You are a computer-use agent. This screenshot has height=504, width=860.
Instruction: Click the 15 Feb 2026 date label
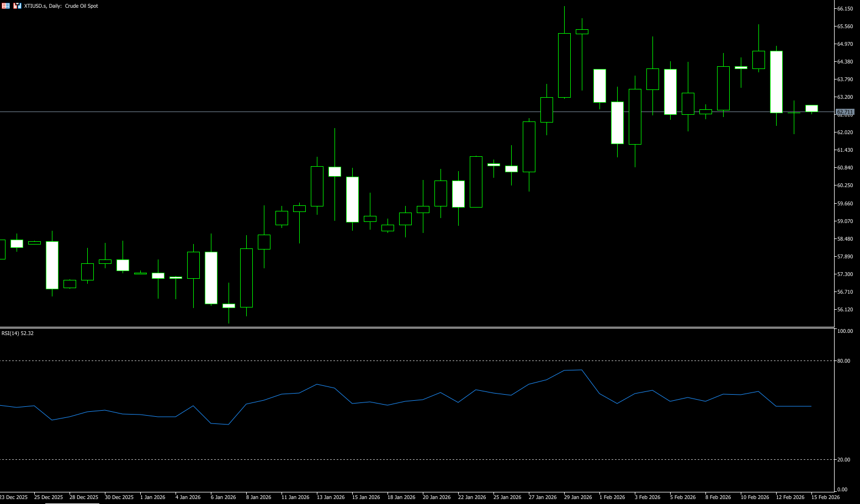point(825,497)
